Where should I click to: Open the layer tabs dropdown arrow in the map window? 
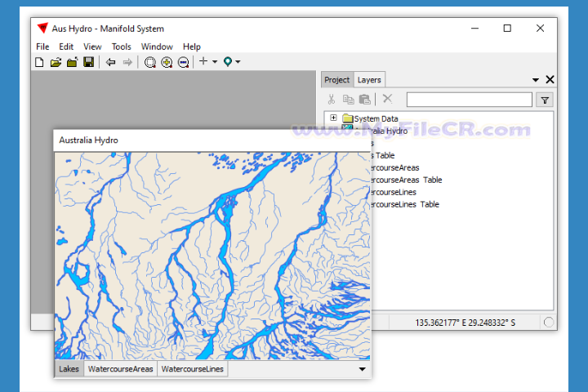(363, 369)
